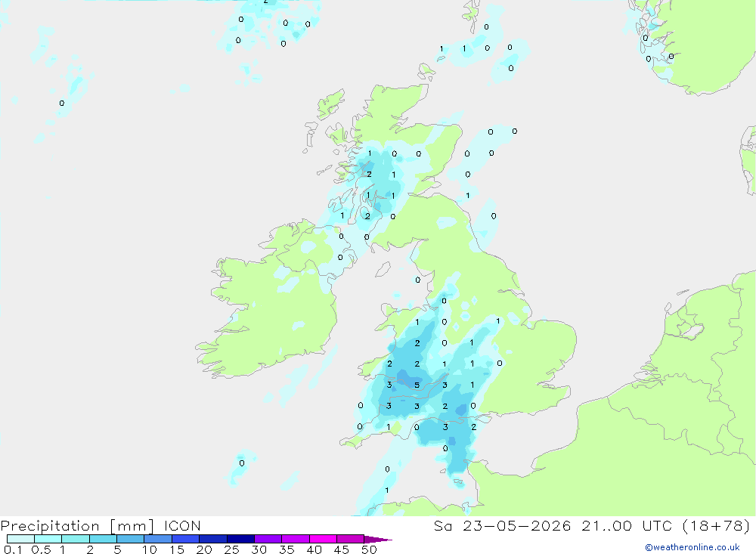Click the '20' legend scale label

pyautogui.click(x=204, y=549)
